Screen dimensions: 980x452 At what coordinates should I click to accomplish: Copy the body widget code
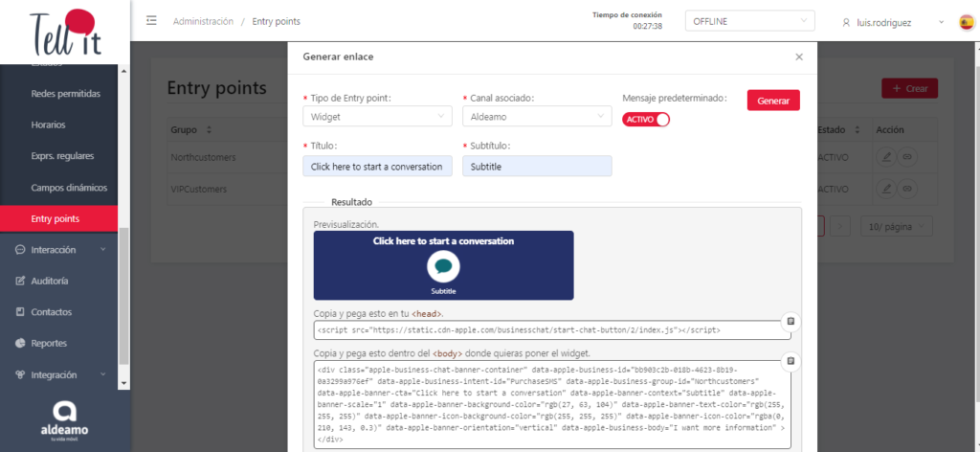791,361
